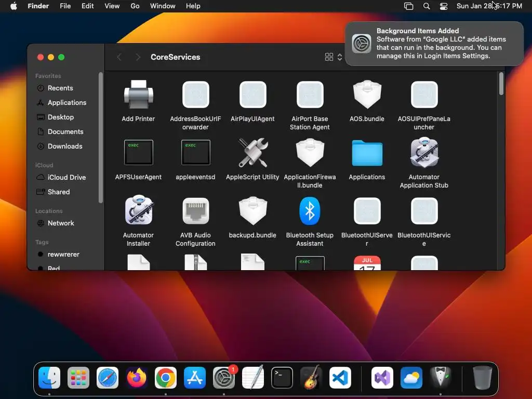Open Terminal from the Dock
Screen dimensions: 532x399
282,378
